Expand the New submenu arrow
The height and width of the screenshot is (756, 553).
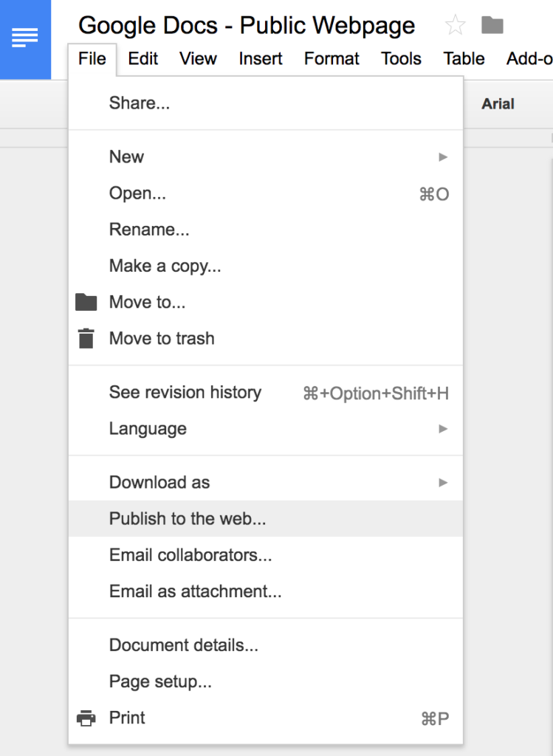pos(443,157)
